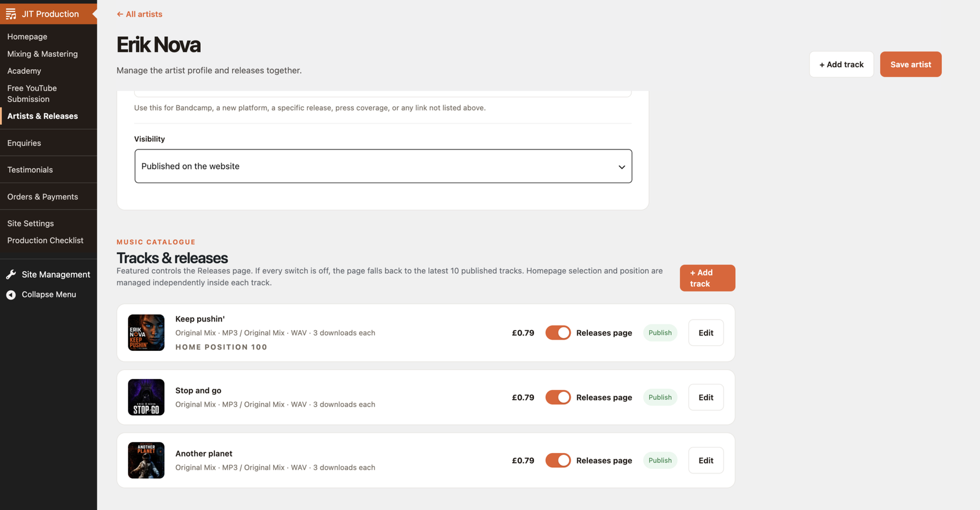
Task: Click the Publish badge on Another planet
Action: click(x=660, y=460)
